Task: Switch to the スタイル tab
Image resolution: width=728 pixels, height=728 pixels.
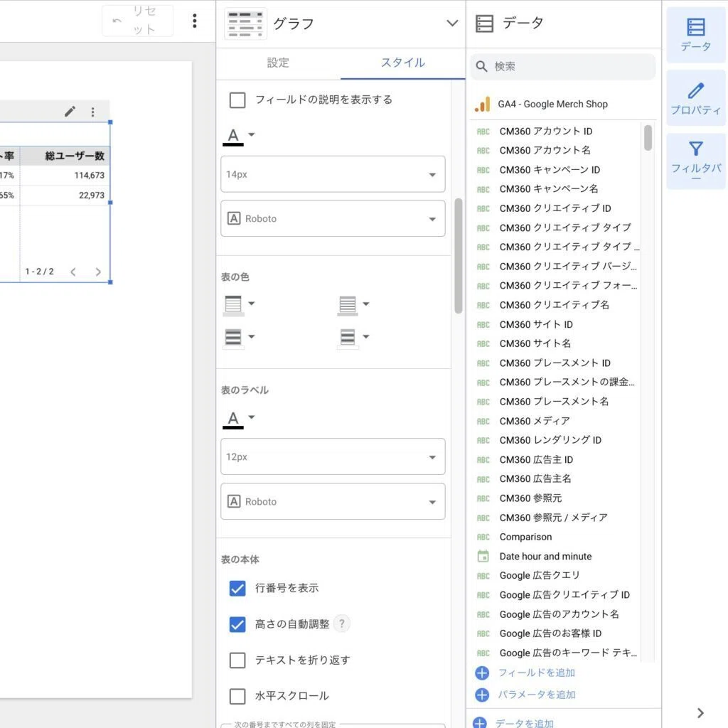Action: 402,63
